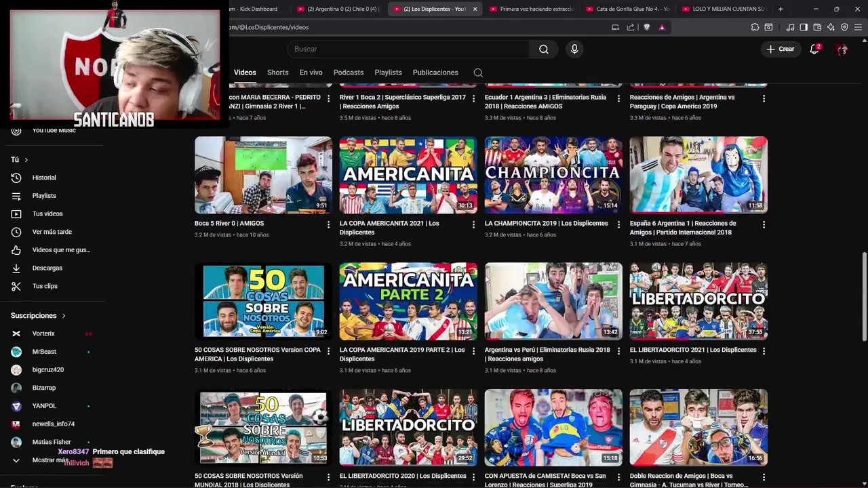Switch to the Shorts tab
868x488 pixels.
[277, 73]
